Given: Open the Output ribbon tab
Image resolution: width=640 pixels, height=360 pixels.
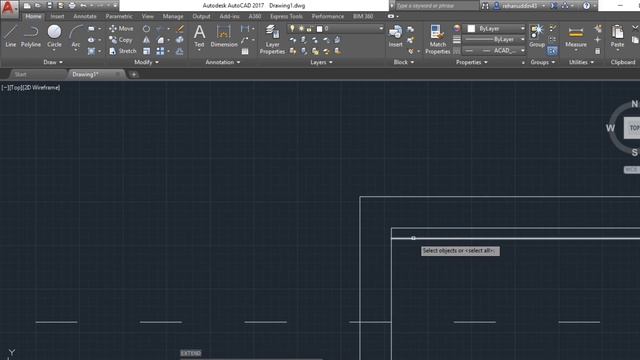Looking at the screenshot, I should [201, 16].
